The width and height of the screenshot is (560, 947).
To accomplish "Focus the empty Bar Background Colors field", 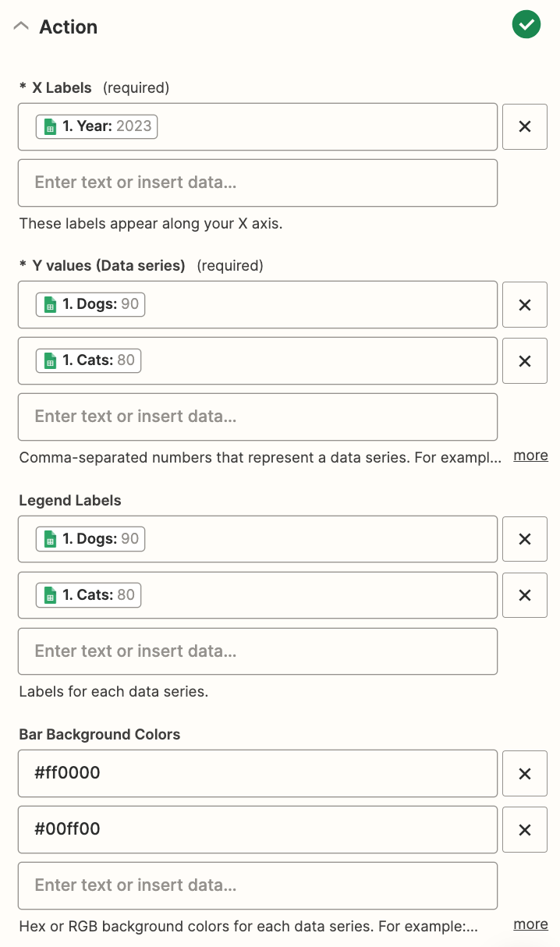I will point(257,885).
